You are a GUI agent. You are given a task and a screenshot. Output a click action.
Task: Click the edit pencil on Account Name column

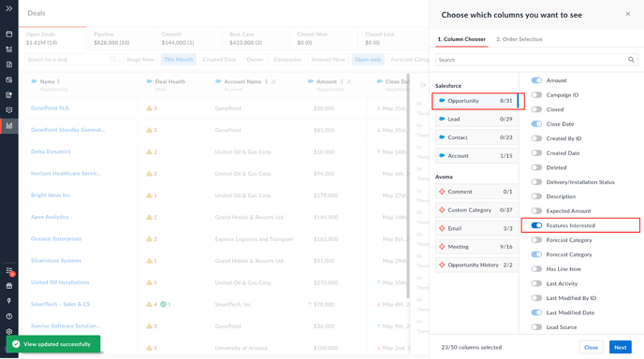[273, 81]
